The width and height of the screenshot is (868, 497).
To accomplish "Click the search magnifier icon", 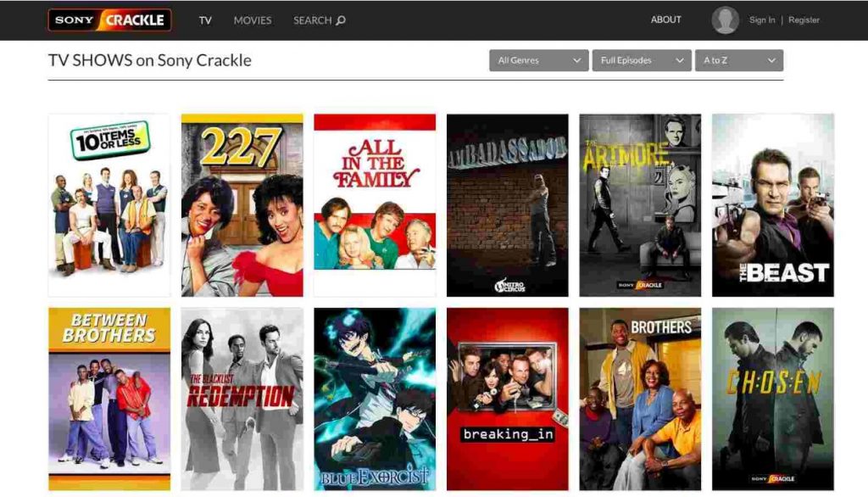I will 341,20.
